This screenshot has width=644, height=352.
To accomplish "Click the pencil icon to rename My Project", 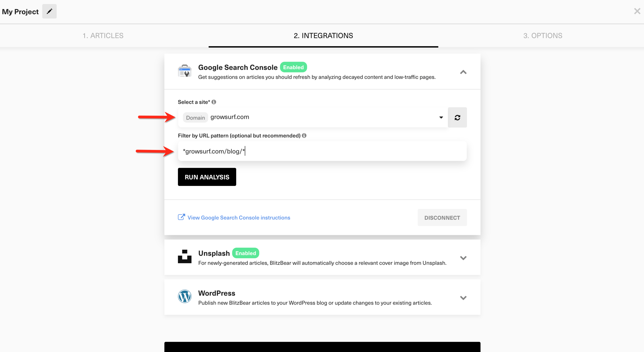I will pyautogui.click(x=49, y=11).
